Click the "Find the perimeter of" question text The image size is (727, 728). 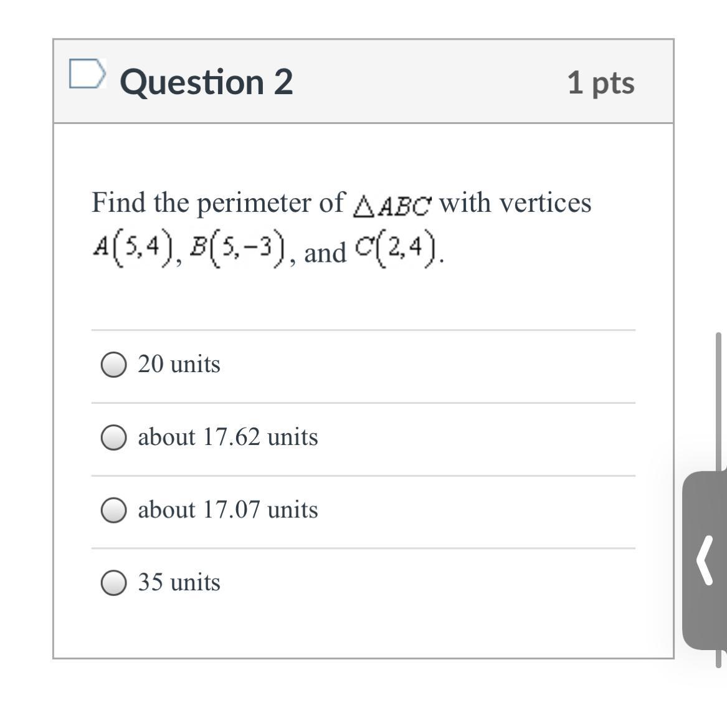coord(217,203)
